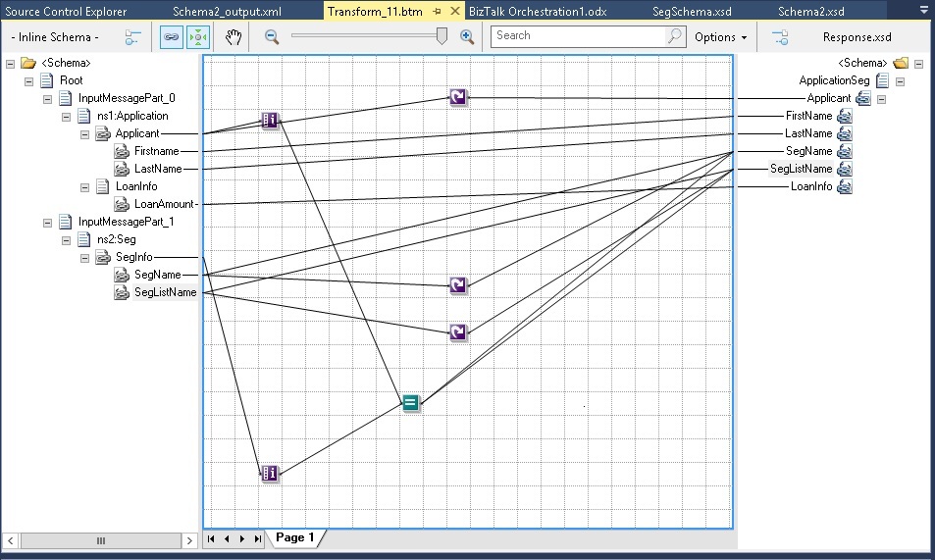Viewport: 935px width, 560px height.
Task: Select the Iteration functoid beside the source Applicant node
Action: 270,120
